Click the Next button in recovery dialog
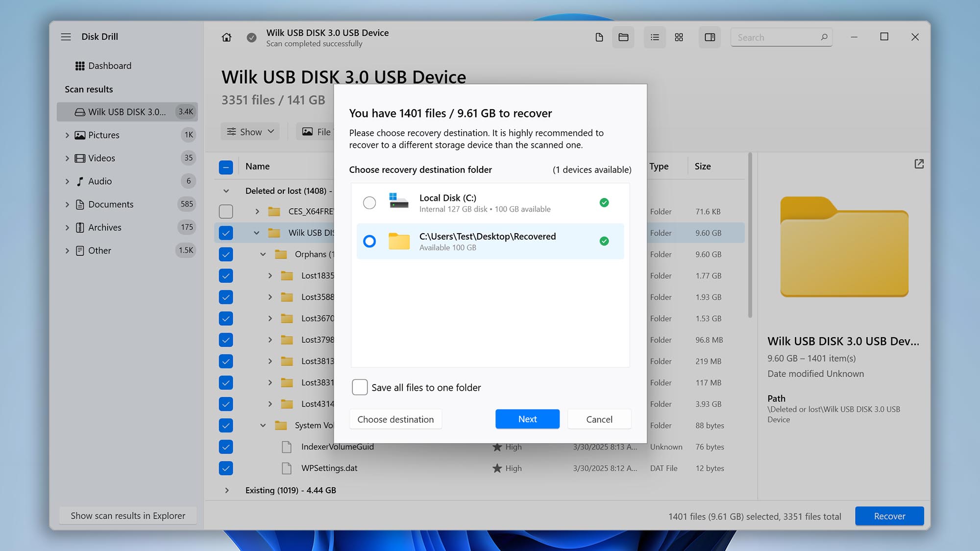The image size is (980, 551). pyautogui.click(x=527, y=419)
